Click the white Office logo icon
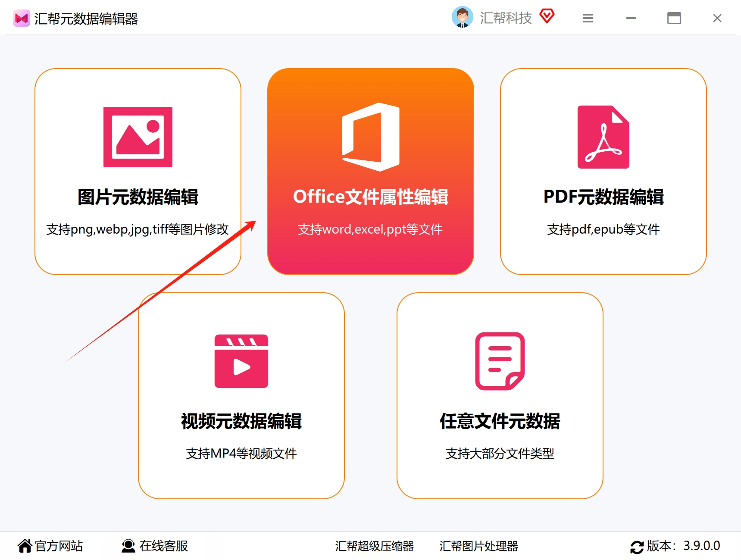The width and height of the screenshot is (741, 560). (371, 137)
